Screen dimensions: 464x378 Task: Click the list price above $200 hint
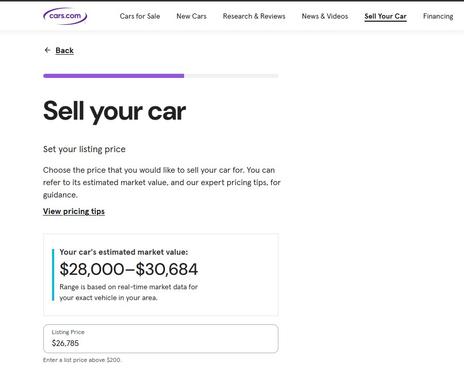tap(82, 360)
